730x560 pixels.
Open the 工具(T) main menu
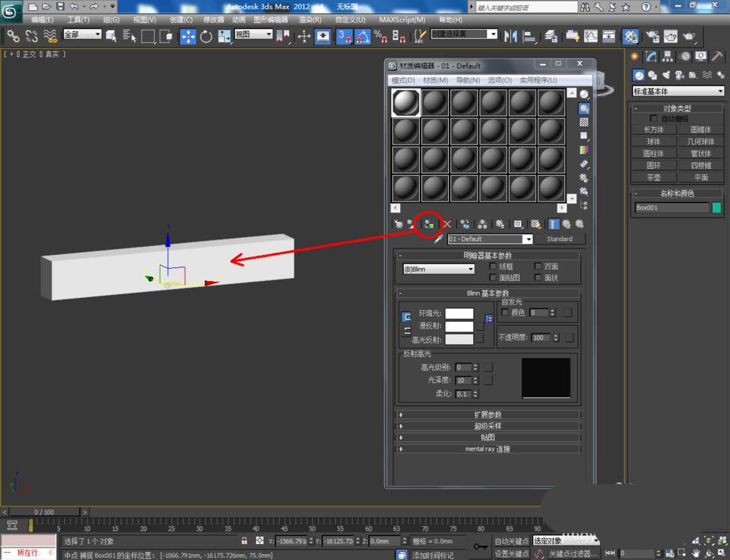tap(78, 20)
